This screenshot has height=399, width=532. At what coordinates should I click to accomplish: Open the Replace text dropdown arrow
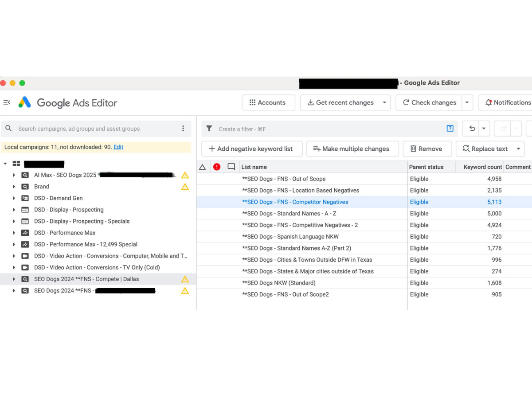click(x=518, y=149)
